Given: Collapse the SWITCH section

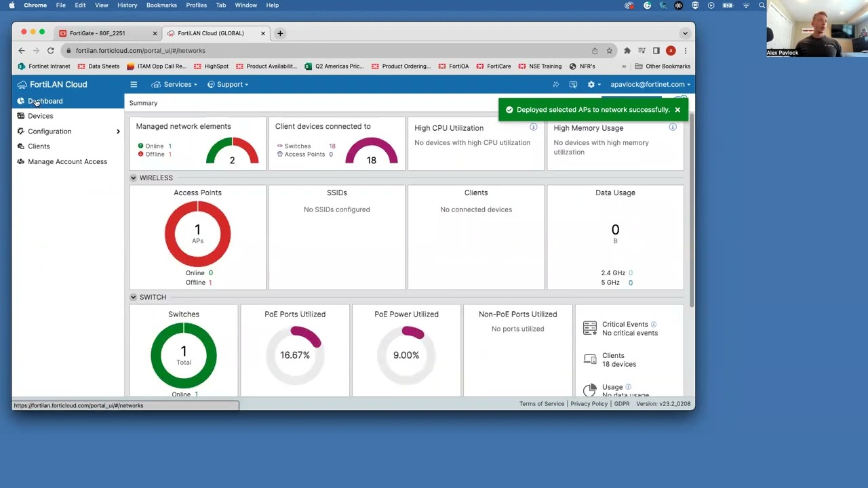Looking at the screenshot, I should (134, 298).
